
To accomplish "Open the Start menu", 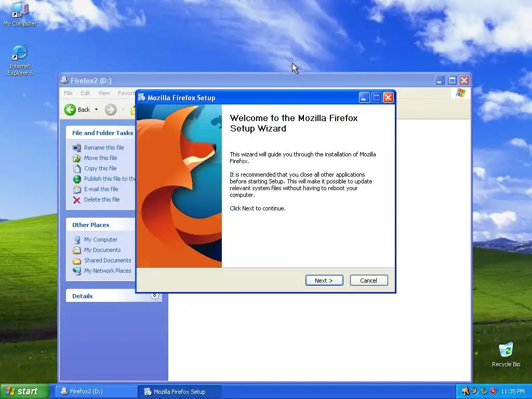I will [24, 391].
